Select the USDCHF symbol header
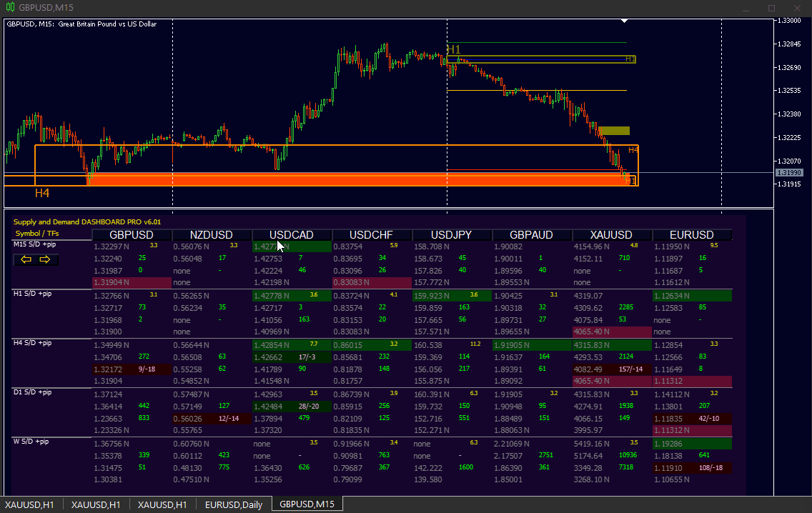 pos(371,235)
